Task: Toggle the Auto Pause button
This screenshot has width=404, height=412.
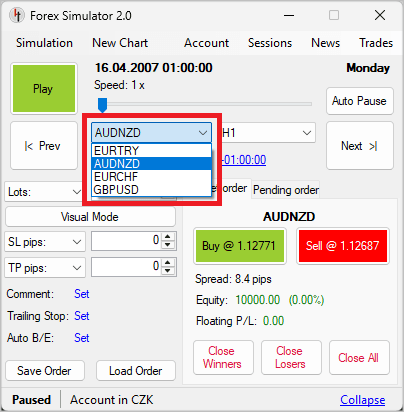Action: pos(360,101)
